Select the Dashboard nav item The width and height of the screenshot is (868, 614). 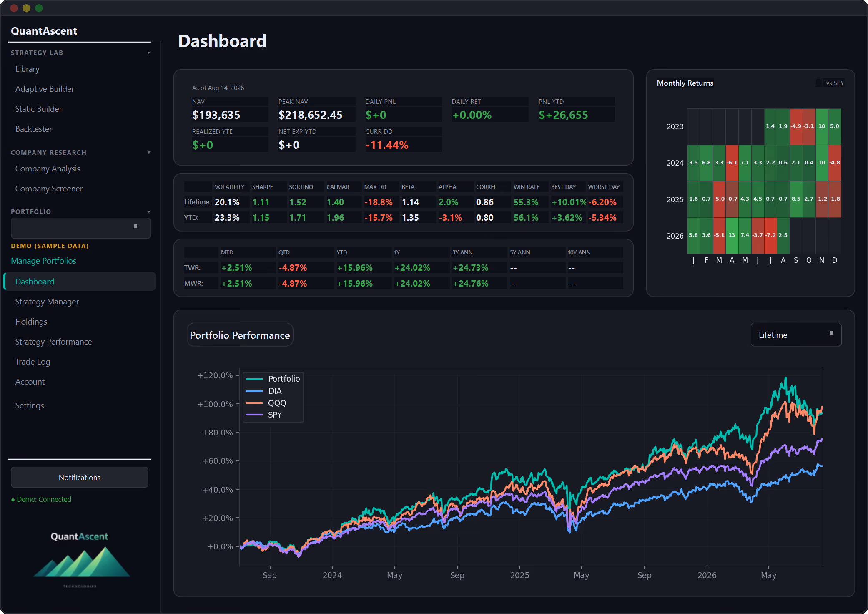tap(80, 282)
